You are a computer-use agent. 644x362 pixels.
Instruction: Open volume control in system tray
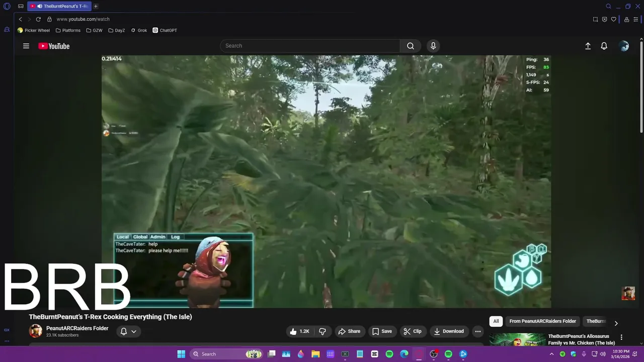coord(603,354)
